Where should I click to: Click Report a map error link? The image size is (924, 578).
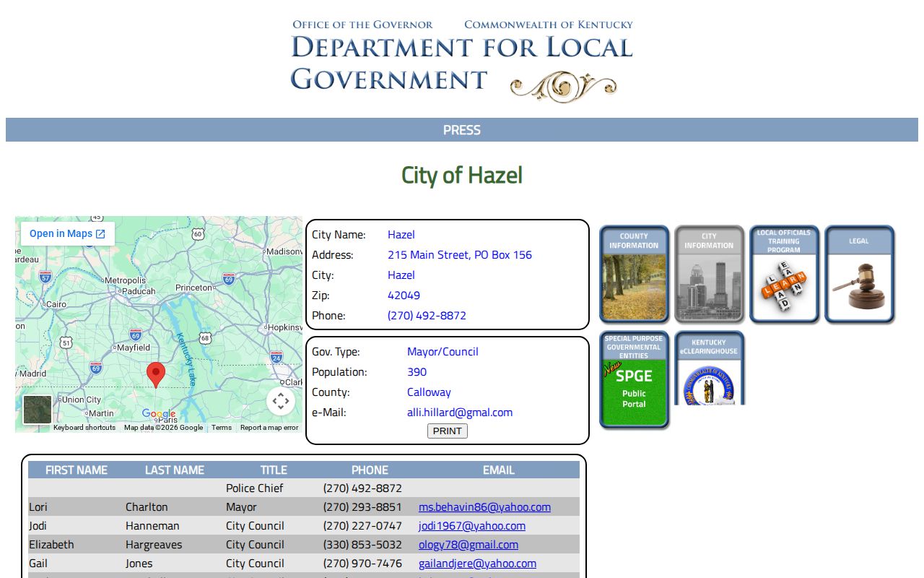pyautogui.click(x=269, y=428)
